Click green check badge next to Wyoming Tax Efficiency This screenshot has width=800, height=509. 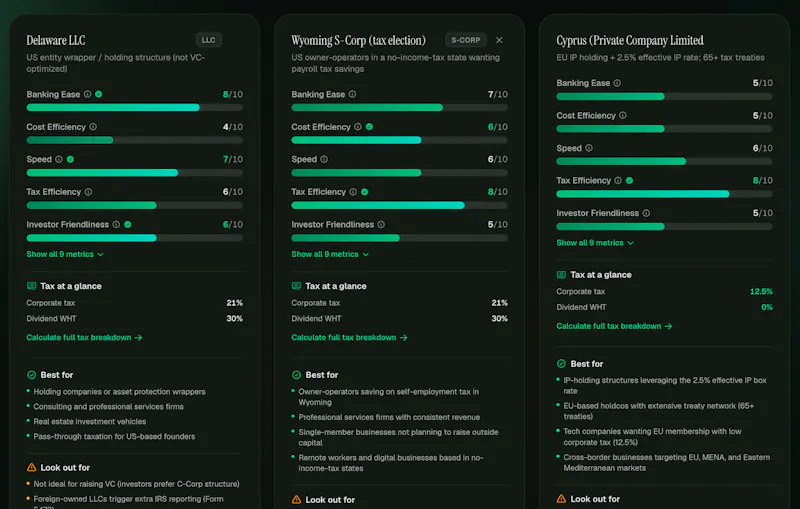(364, 192)
